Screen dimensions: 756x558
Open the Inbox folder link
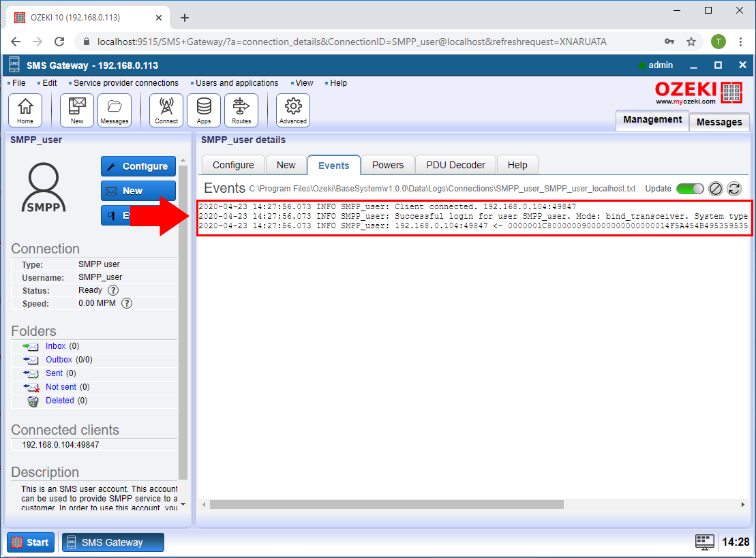(55, 345)
